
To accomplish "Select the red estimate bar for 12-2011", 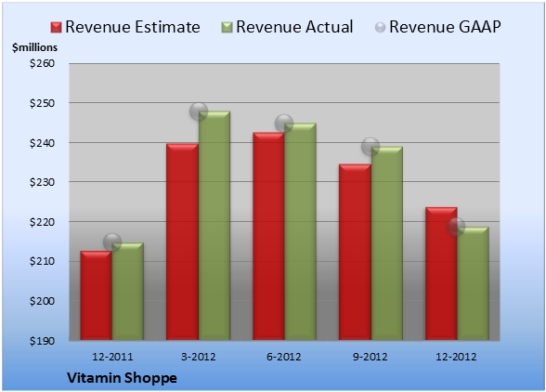I will 97,295.
